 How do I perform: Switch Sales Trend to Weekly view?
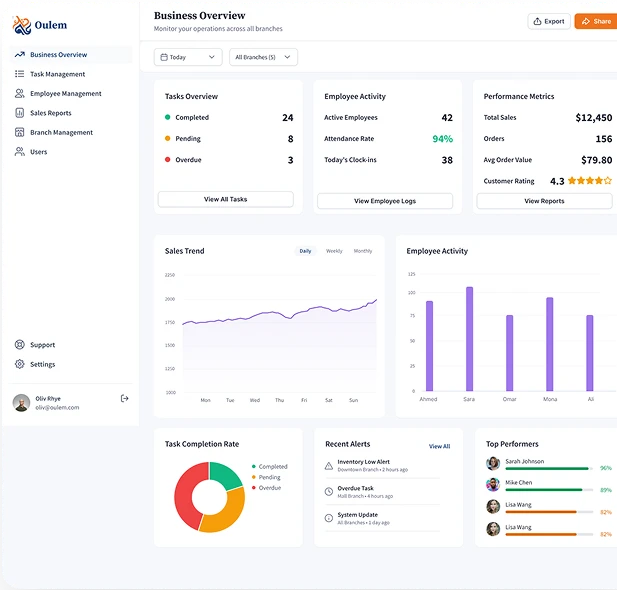tap(334, 251)
